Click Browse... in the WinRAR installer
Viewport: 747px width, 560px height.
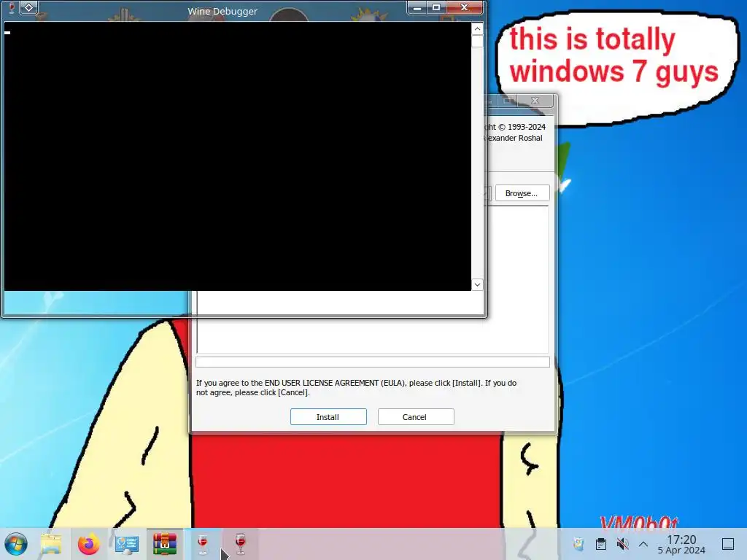click(x=522, y=193)
